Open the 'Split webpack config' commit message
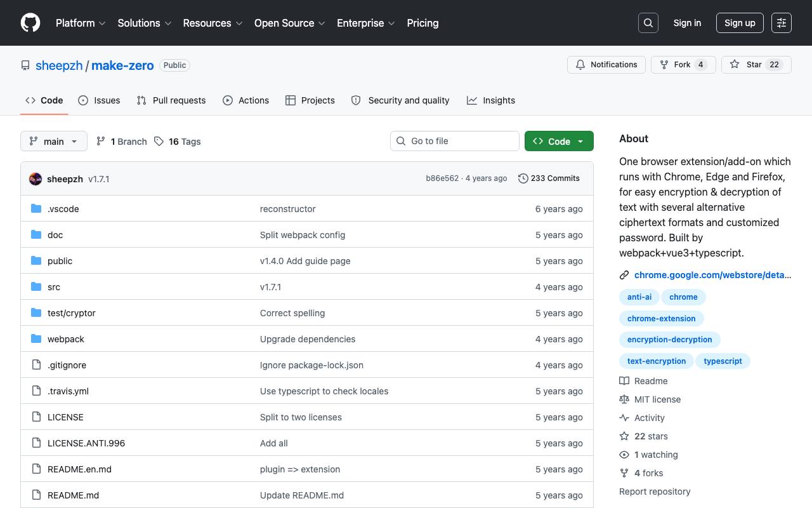The width and height of the screenshot is (812, 508). pyautogui.click(x=303, y=235)
